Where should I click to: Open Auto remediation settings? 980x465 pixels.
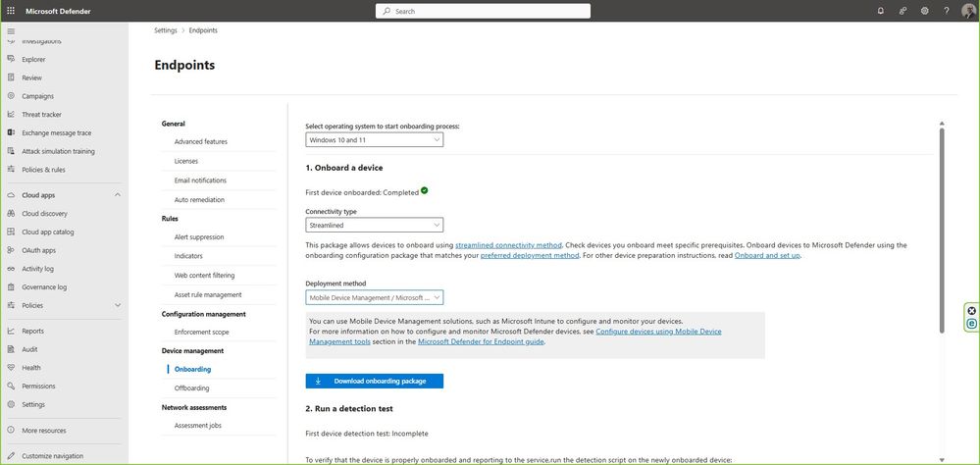coord(199,199)
